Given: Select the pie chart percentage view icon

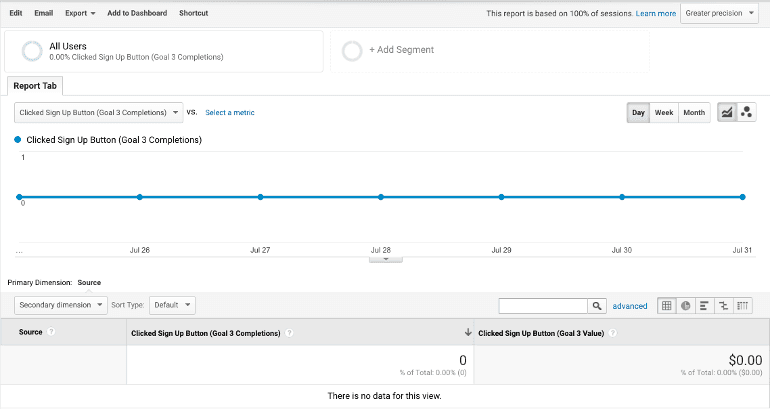Looking at the screenshot, I should tap(685, 306).
